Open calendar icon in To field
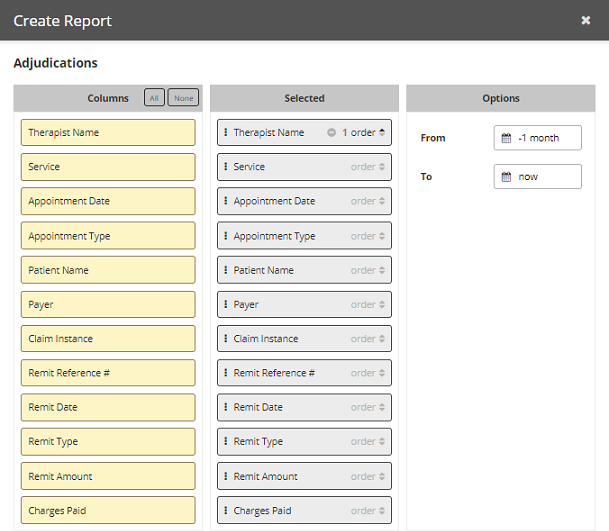 (x=506, y=177)
